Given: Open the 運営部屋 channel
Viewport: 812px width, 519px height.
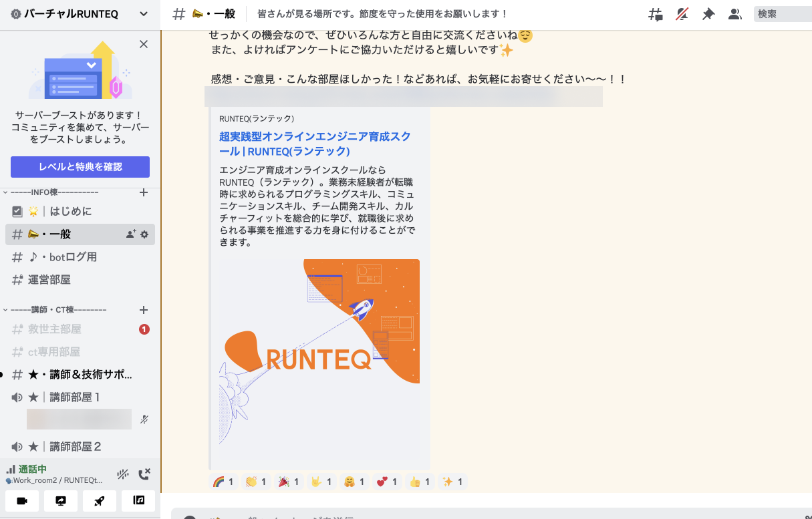Looking at the screenshot, I should [80, 280].
